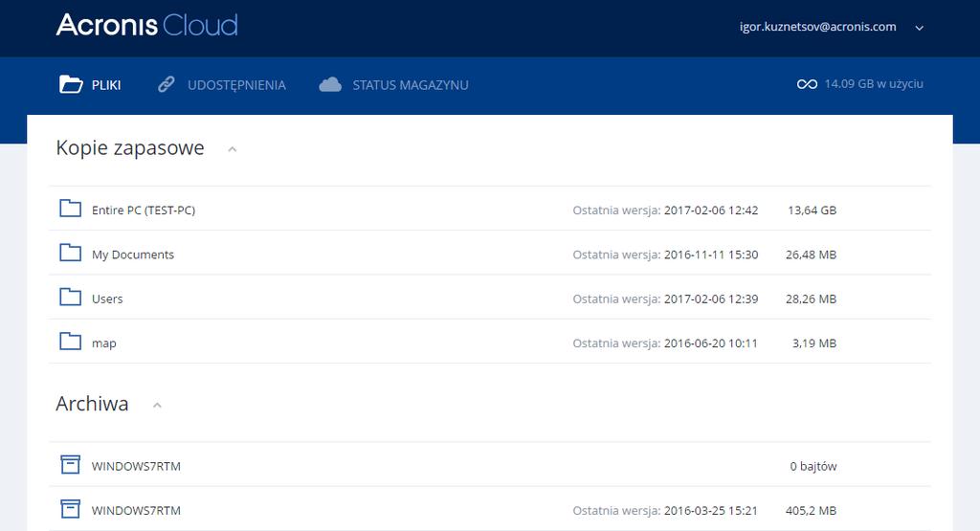
Task: Click the date 2016-06-20 10:11
Action: [x=711, y=343]
